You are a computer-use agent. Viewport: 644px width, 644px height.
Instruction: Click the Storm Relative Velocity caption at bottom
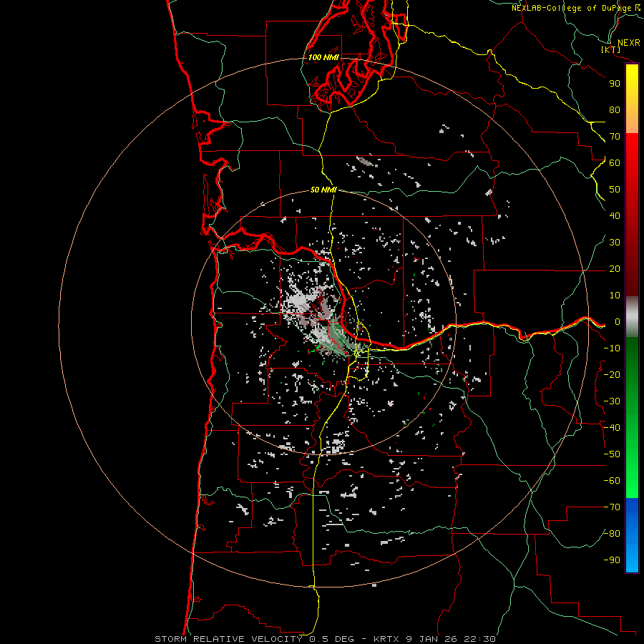click(x=325, y=639)
